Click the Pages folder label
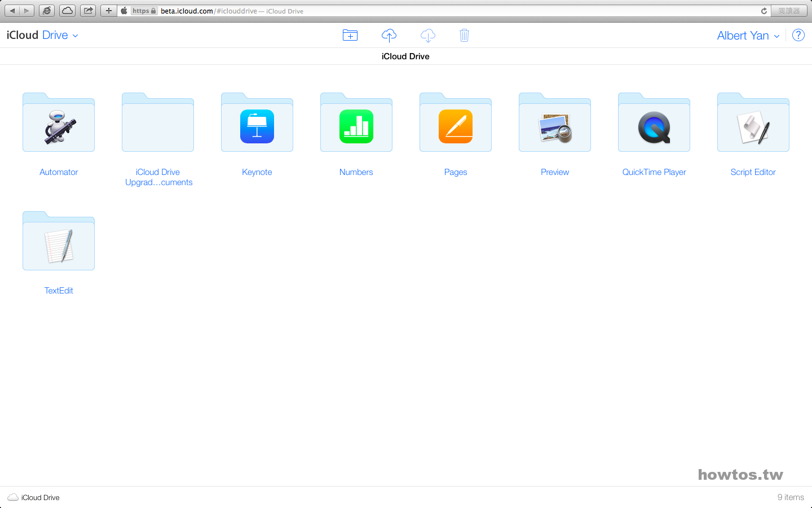 click(x=456, y=172)
